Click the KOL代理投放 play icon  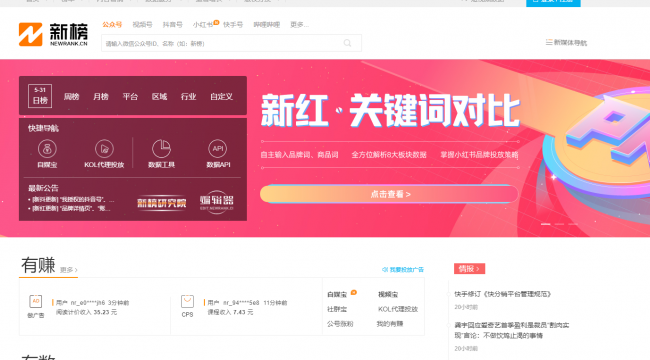pyautogui.click(x=104, y=148)
